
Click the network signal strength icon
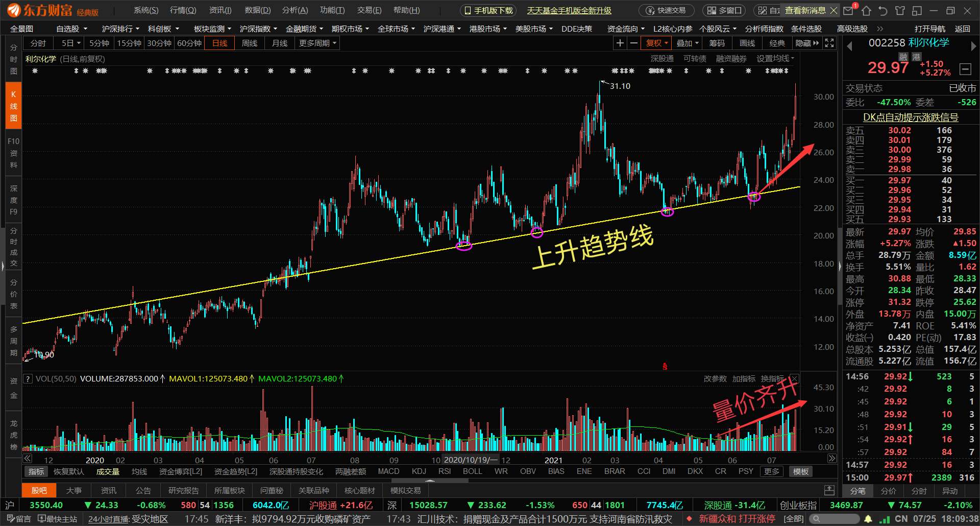[x=885, y=519]
